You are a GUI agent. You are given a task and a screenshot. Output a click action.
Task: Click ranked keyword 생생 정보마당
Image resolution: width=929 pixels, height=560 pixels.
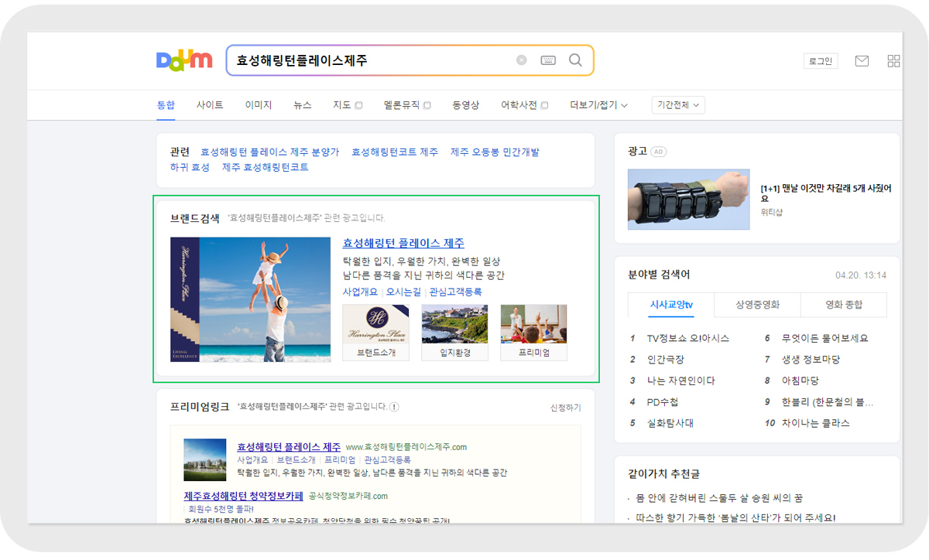click(811, 360)
